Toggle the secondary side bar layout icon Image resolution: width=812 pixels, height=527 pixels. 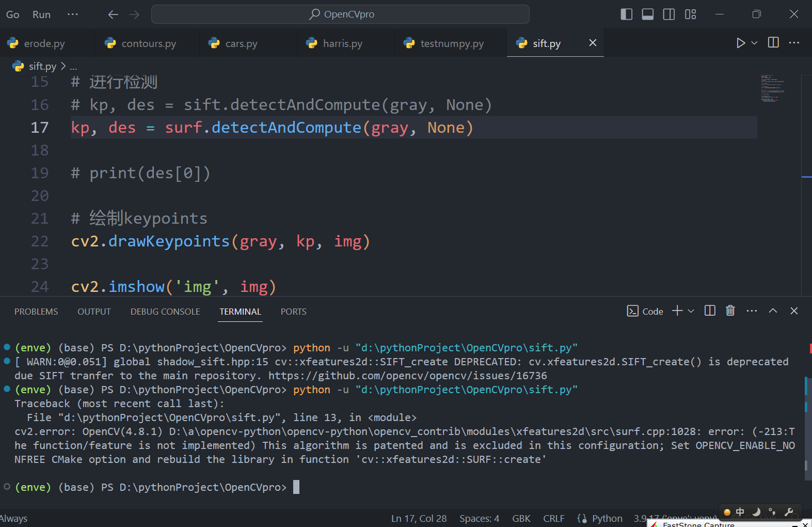(x=668, y=14)
